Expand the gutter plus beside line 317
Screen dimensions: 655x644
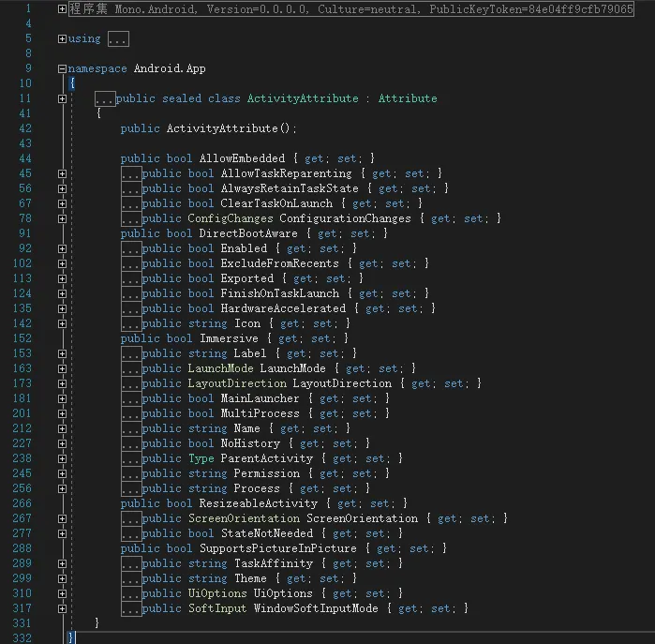(x=62, y=608)
